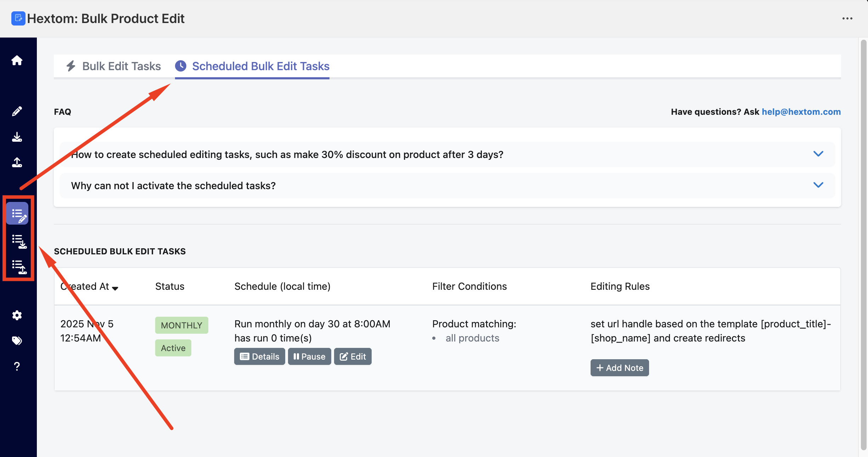
Task: Open the export task list icon
Action: (x=18, y=241)
